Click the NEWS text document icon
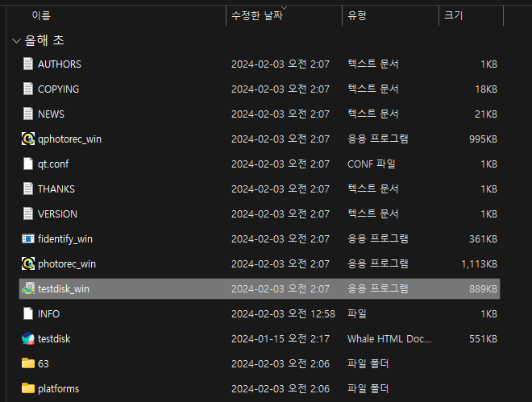The height and width of the screenshot is (402, 532). coord(28,114)
